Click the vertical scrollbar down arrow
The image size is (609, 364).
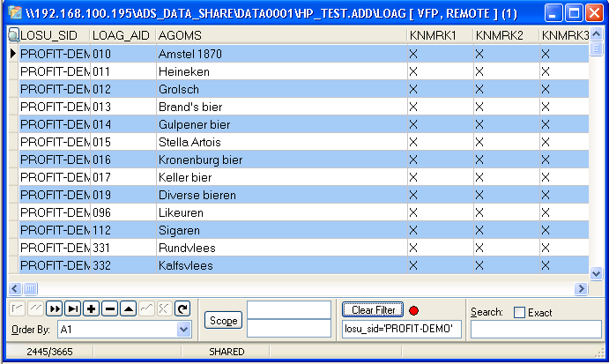coord(596,273)
